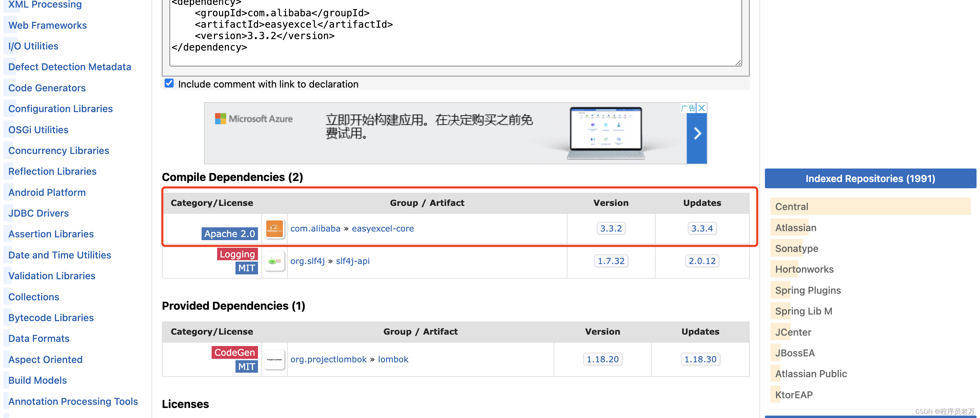Click version 3.3.2 of easyexcel-core
This screenshot has width=980, height=418.
pos(611,228)
